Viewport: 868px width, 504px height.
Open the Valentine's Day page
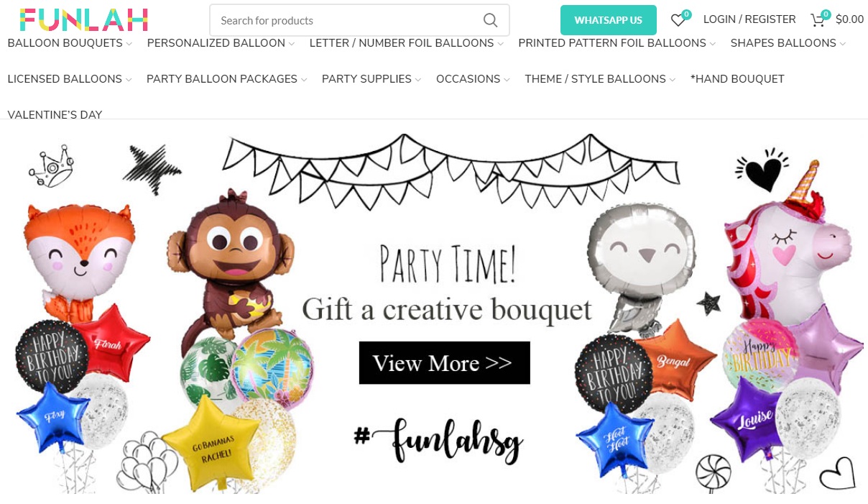pos(55,115)
